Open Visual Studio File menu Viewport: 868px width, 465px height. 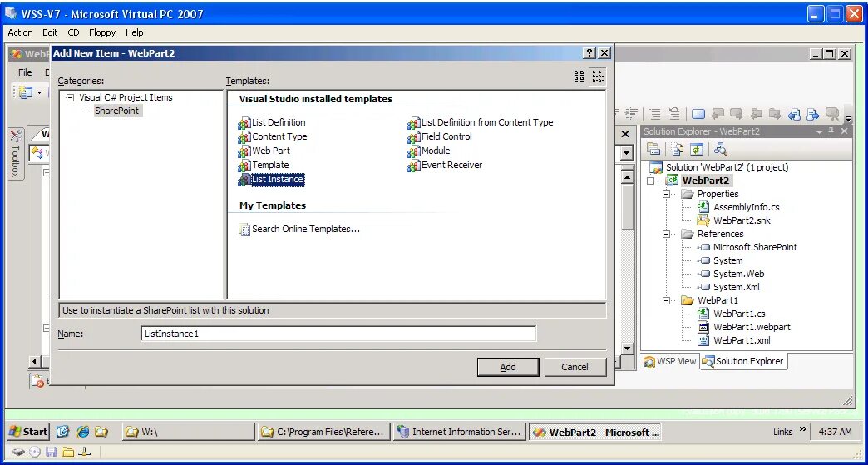pyautogui.click(x=25, y=73)
